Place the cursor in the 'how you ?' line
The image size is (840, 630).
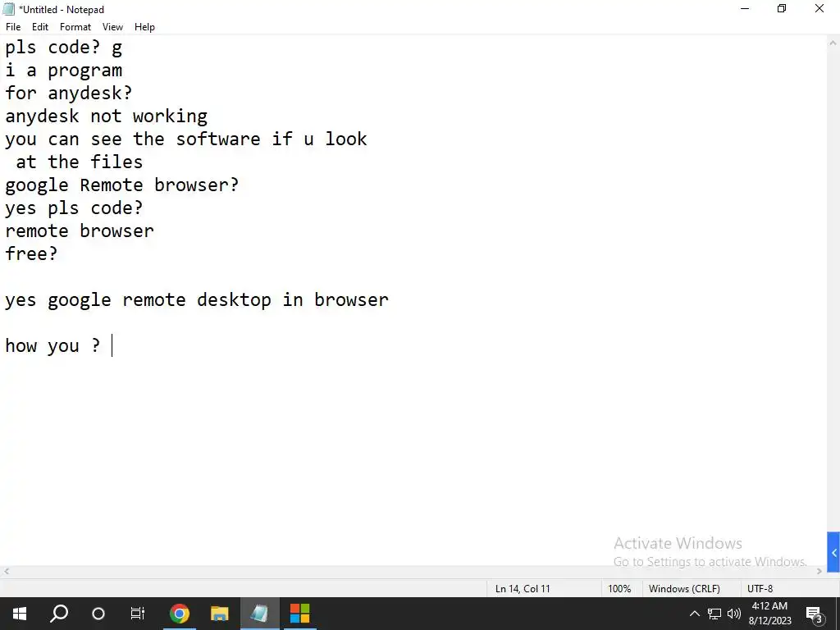(x=52, y=345)
